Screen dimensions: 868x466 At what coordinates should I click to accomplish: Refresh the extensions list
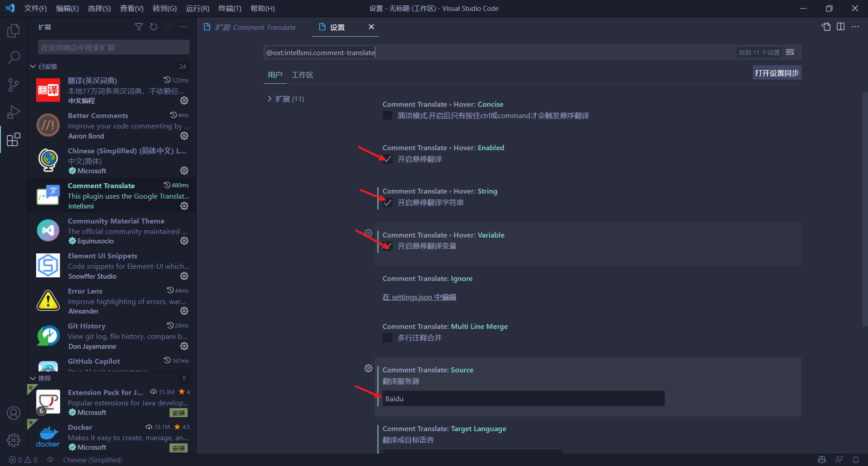[x=154, y=27]
